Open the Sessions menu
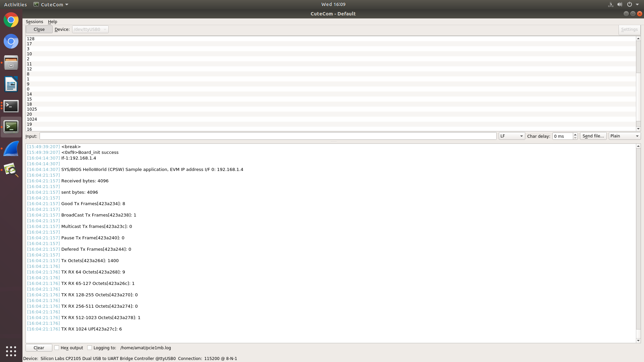The width and height of the screenshot is (644, 362). 34,21
